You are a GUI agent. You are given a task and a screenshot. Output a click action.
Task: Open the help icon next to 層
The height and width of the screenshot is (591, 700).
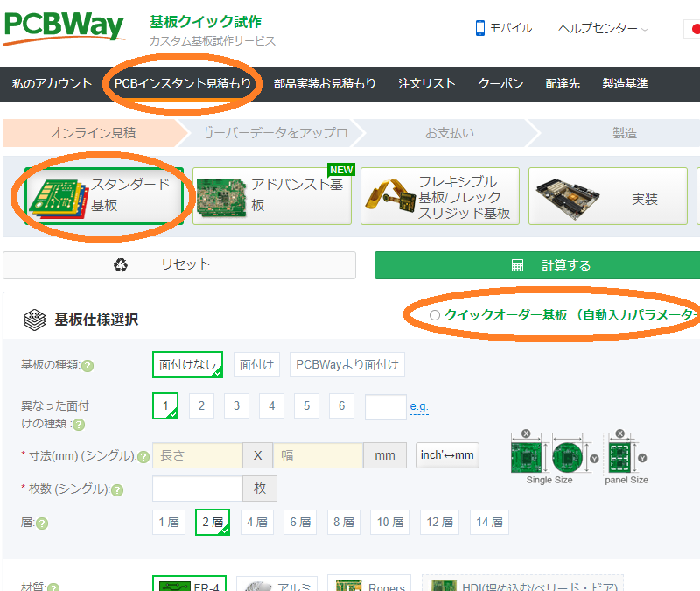coord(42,523)
